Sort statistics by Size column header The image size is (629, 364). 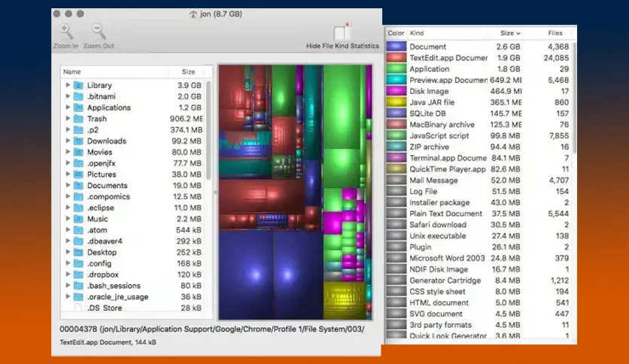(x=506, y=33)
